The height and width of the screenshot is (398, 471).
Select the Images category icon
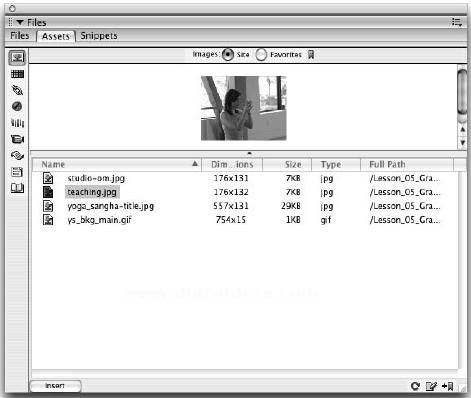tap(17, 58)
